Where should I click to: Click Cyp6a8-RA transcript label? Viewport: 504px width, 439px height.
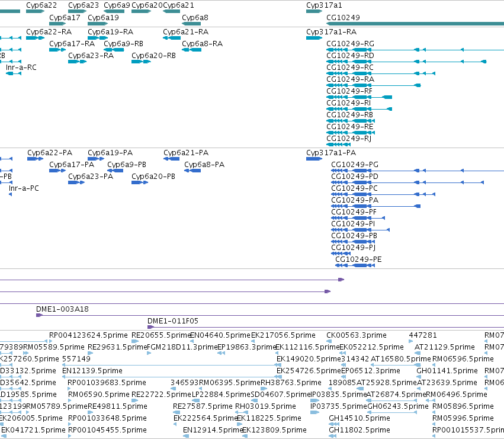tap(202, 44)
